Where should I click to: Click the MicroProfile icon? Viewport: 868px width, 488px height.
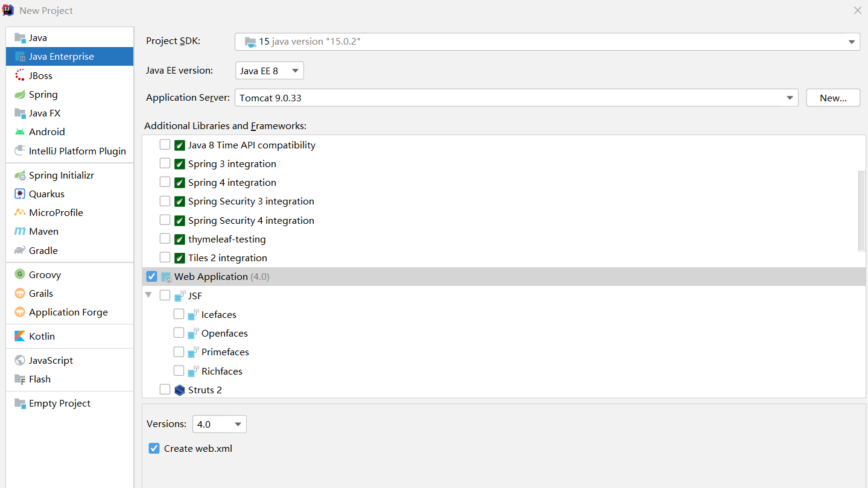tap(20, 212)
